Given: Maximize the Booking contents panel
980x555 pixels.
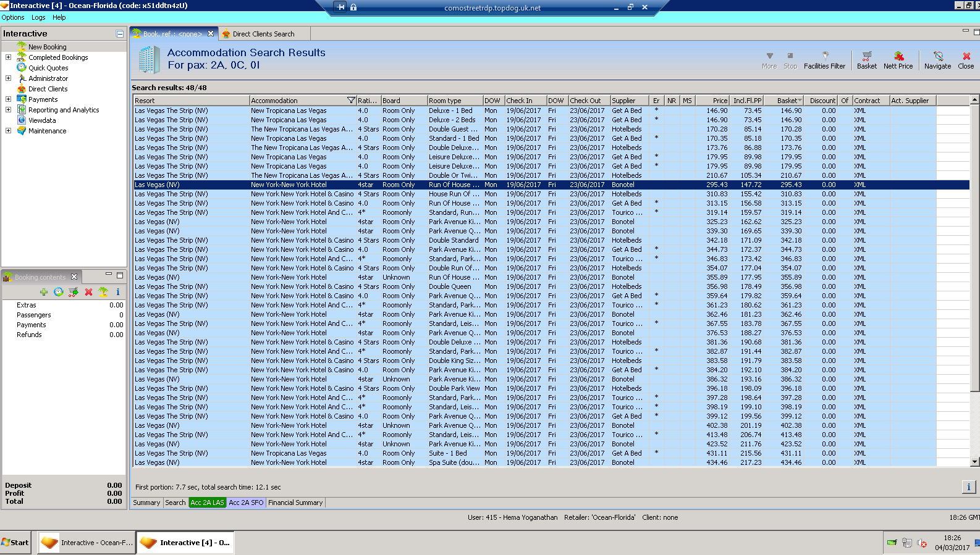Looking at the screenshot, I should click(x=120, y=275).
